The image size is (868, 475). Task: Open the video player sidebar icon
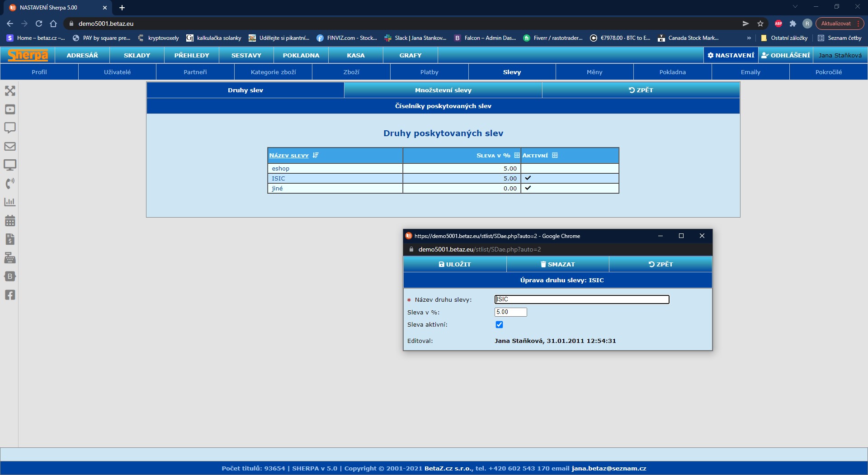tap(10, 109)
